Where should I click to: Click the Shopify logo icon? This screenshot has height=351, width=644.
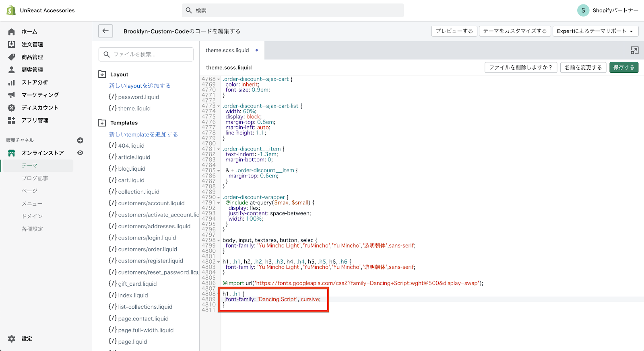(x=11, y=10)
